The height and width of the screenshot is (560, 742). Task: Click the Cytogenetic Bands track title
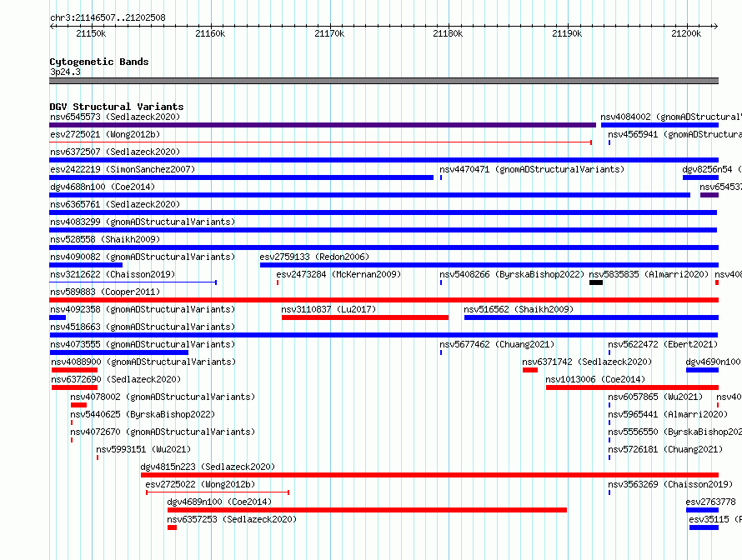(x=99, y=62)
